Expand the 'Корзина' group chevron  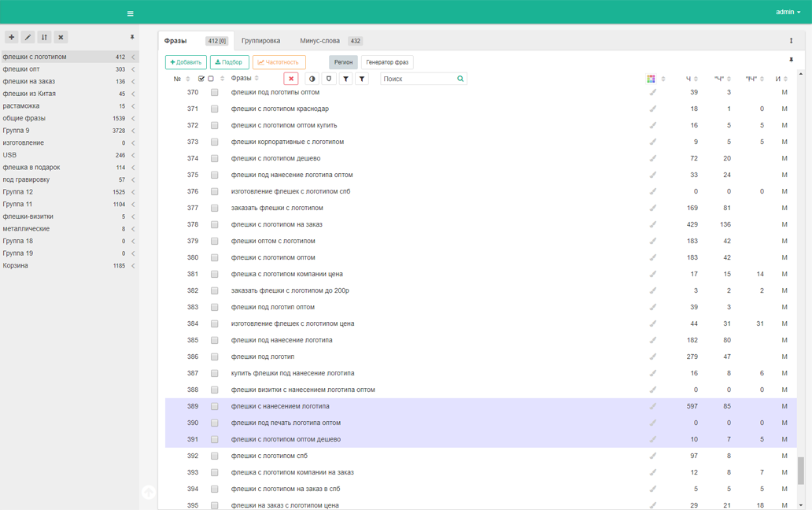(133, 266)
